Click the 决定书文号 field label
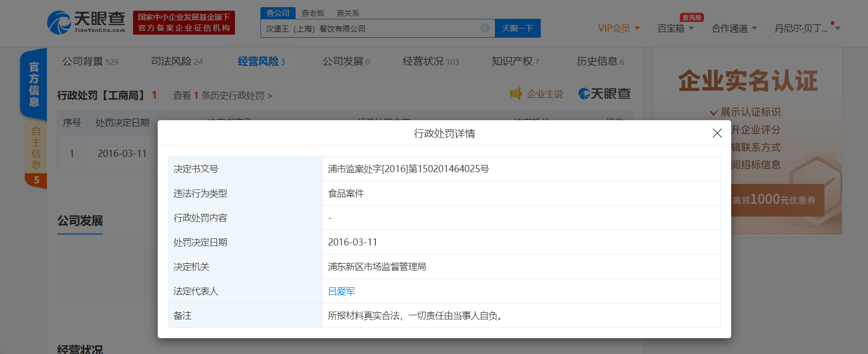This screenshot has width=868, height=354. click(x=196, y=169)
